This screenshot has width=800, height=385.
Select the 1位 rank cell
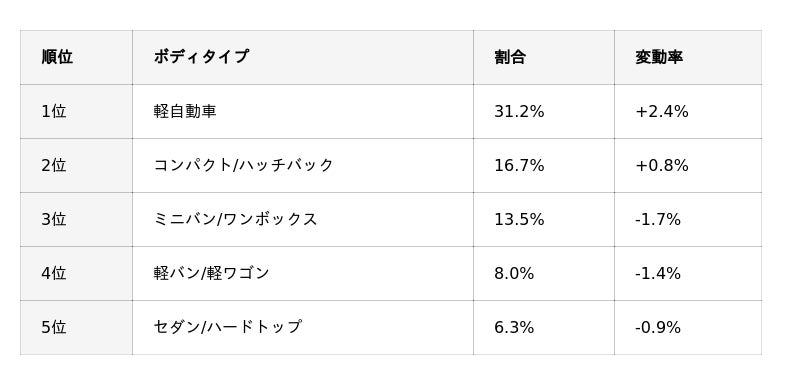pos(76,111)
